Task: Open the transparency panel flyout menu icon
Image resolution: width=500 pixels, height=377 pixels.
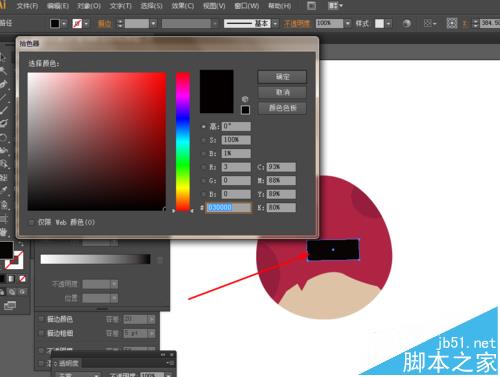Action: pyautogui.click(x=170, y=363)
